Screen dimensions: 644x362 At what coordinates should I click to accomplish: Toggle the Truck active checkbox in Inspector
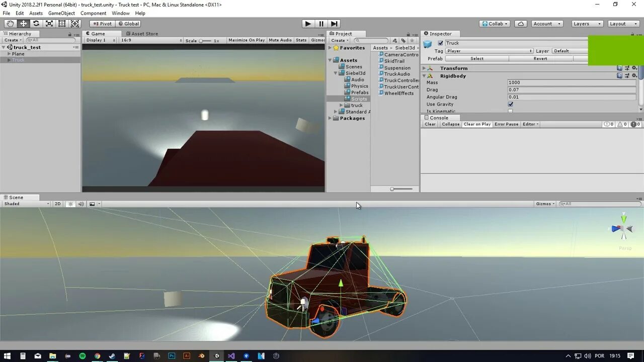(440, 43)
